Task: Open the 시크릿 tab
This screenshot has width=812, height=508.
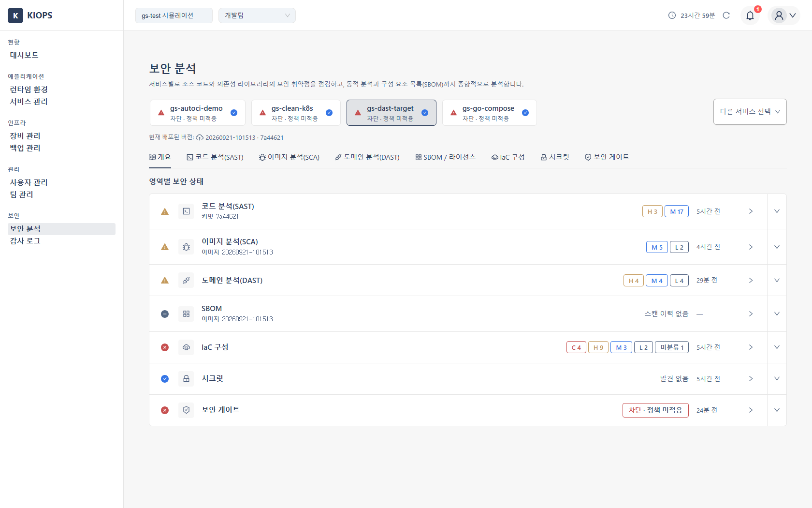Action: pyautogui.click(x=555, y=157)
